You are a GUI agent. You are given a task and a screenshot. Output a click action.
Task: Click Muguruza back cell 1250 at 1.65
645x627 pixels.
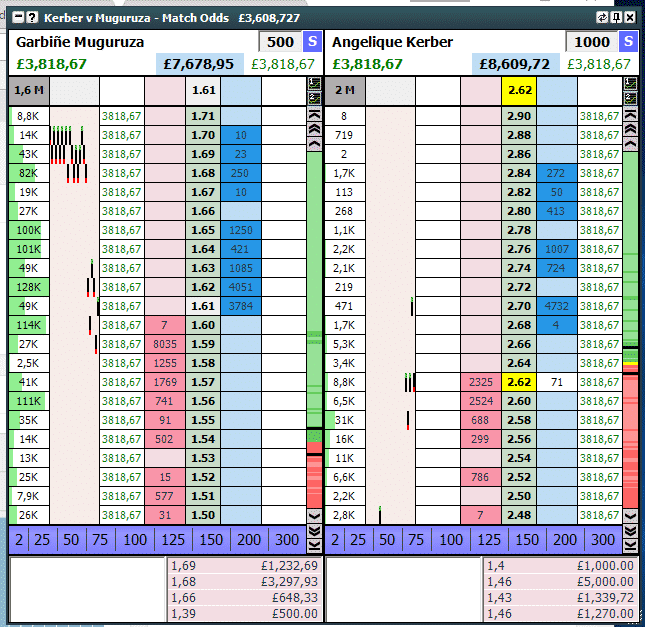[241, 230]
